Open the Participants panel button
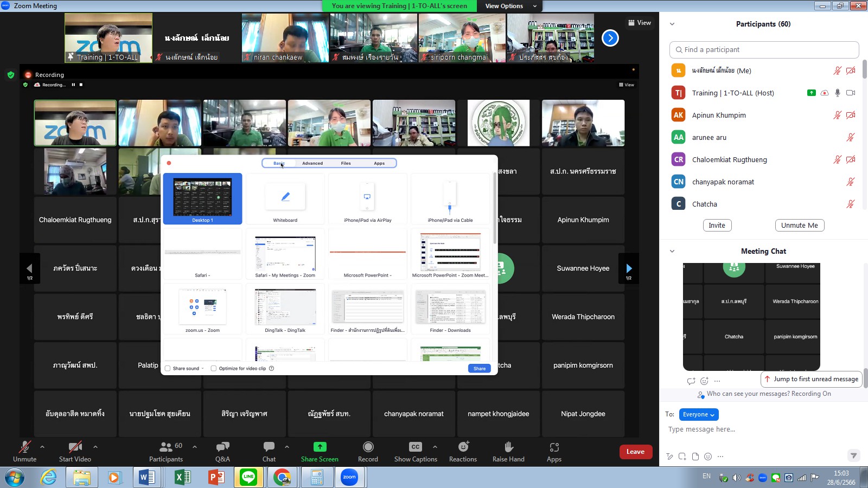 tap(166, 451)
